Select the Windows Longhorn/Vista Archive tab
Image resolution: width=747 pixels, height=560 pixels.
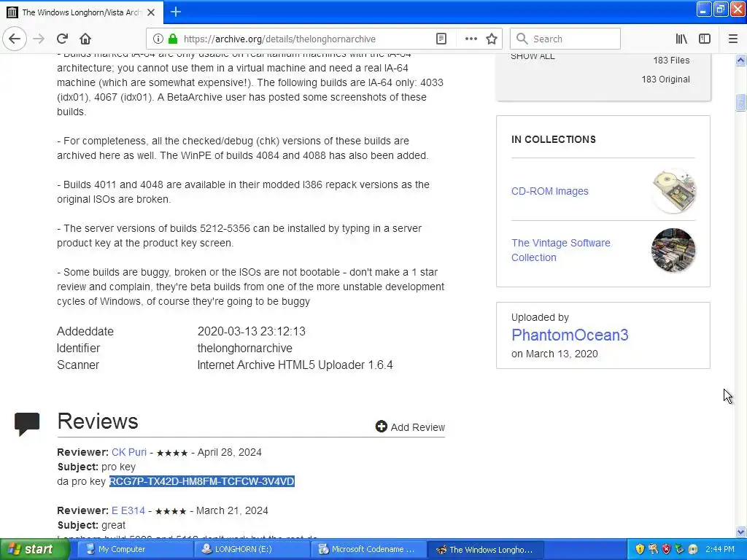pyautogui.click(x=82, y=12)
